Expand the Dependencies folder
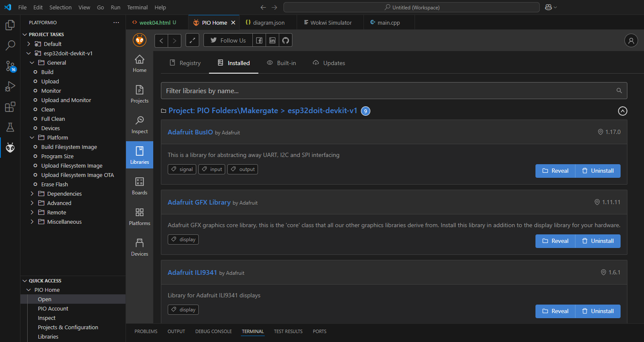 [32, 194]
